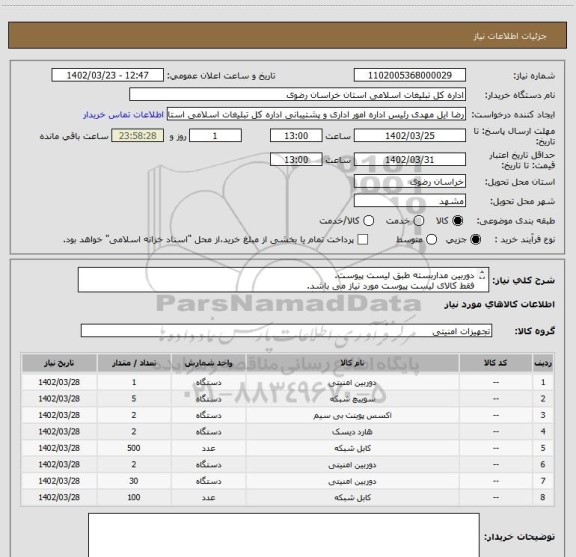Select row 8 item کابل شبکه
Image resolution: width=576 pixels, height=557 pixels.
352,497
